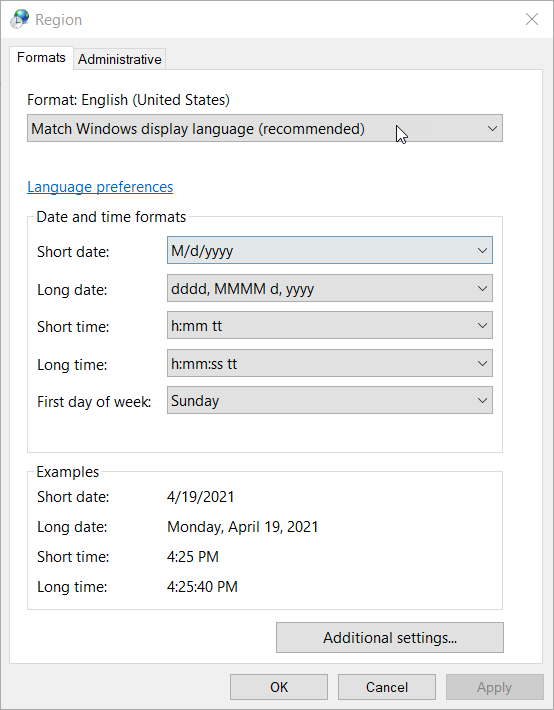The height and width of the screenshot is (710, 554).
Task: Click the Short date dropdown arrow
Action: (x=482, y=250)
